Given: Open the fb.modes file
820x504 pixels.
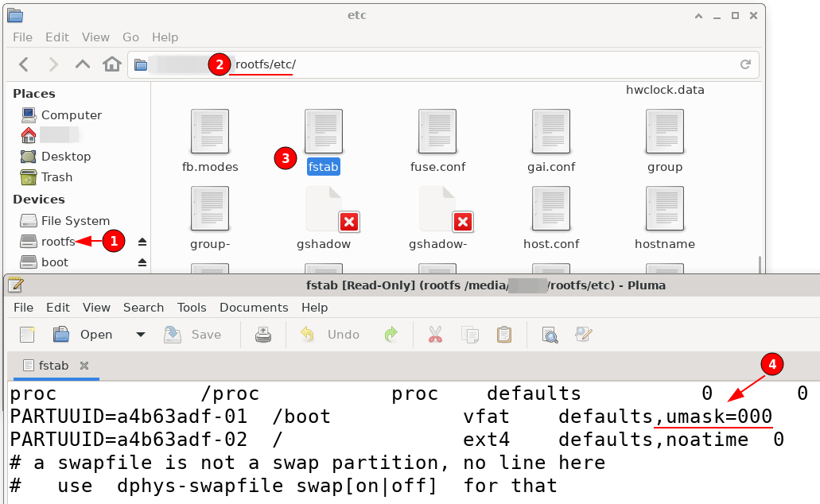Looking at the screenshot, I should (x=210, y=142).
